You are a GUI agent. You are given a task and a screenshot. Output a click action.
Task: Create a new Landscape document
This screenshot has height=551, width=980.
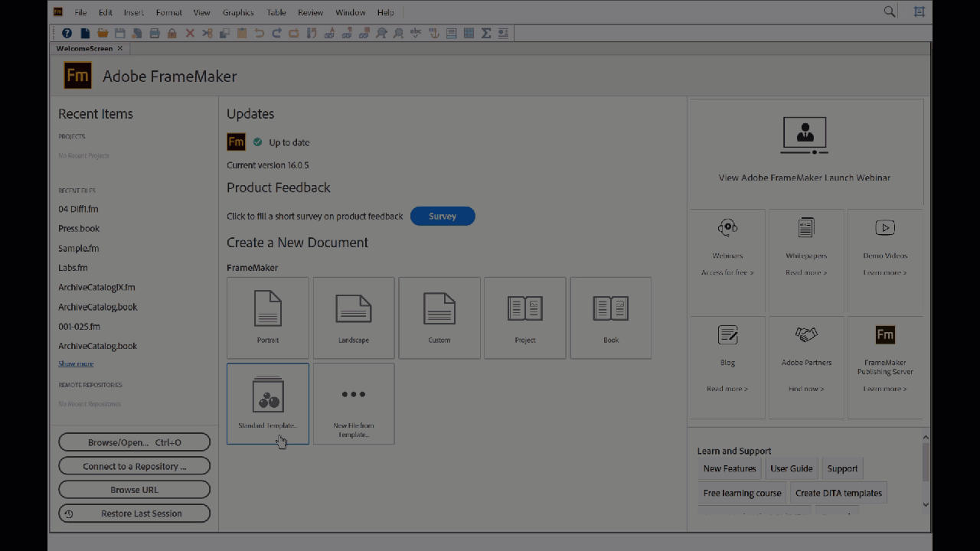354,318
